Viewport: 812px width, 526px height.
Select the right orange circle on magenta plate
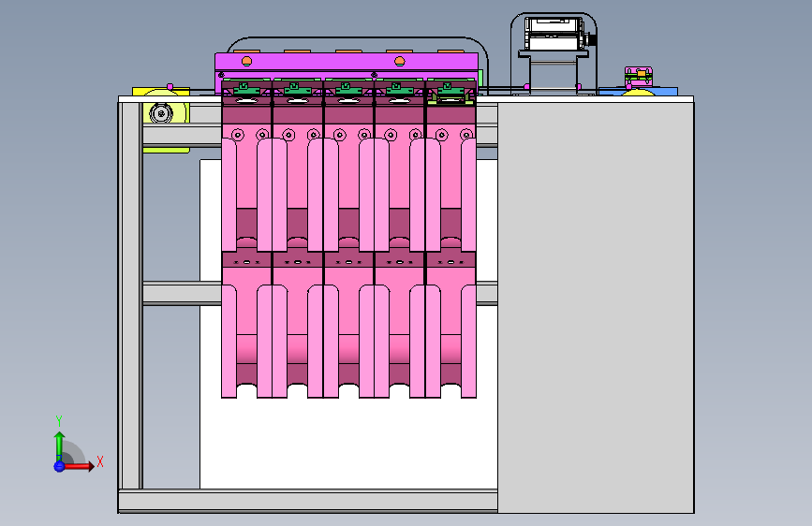(400, 62)
